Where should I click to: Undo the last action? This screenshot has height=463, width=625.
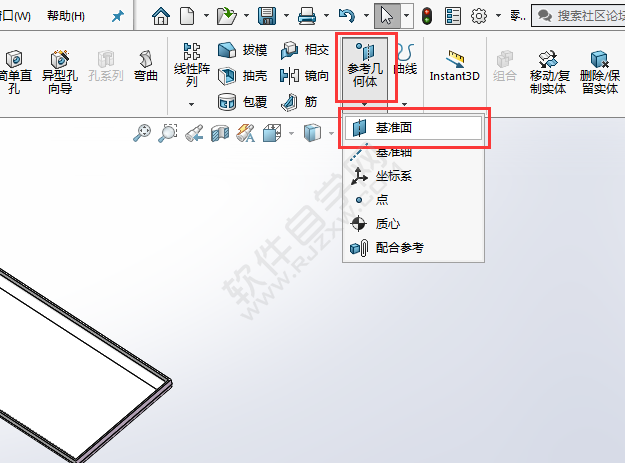point(346,16)
